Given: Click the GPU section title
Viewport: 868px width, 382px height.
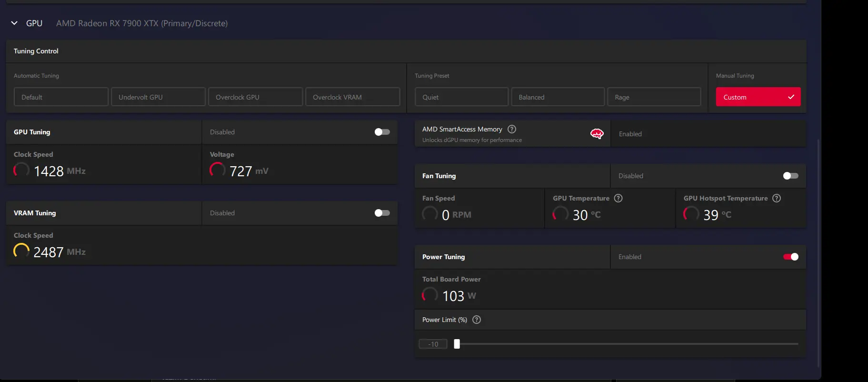Looking at the screenshot, I should click(34, 23).
